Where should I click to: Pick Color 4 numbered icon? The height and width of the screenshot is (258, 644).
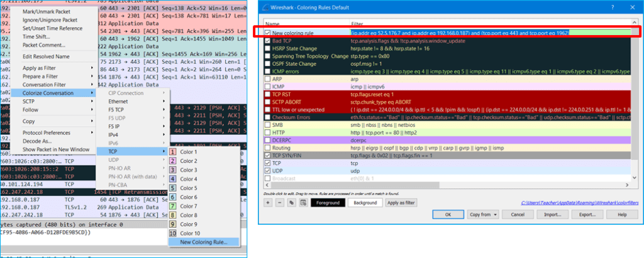(174, 180)
